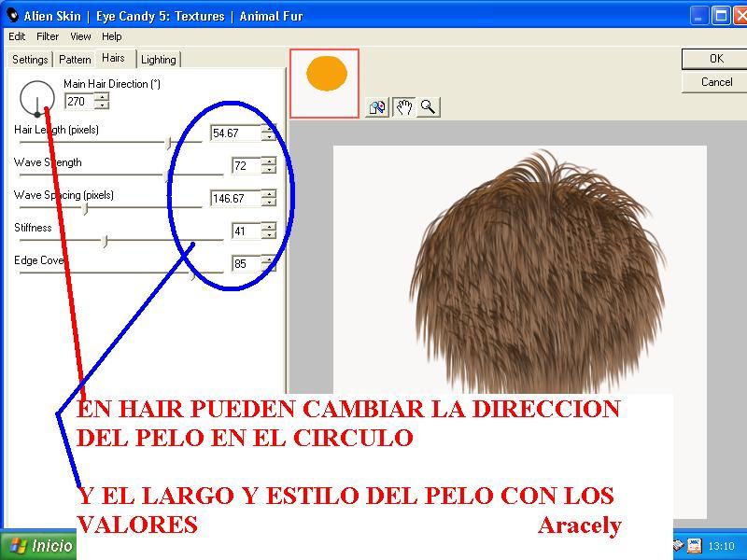This screenshot has height=560, width=747.
Task: Click the Edge Cover value field
Action: click(246, 263)
